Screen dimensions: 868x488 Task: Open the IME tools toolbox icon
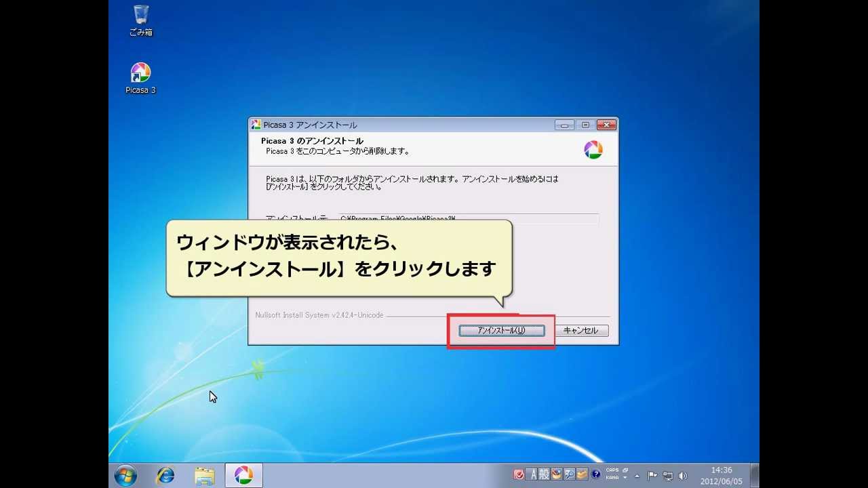pyautogui.click(x=582, y=474)
